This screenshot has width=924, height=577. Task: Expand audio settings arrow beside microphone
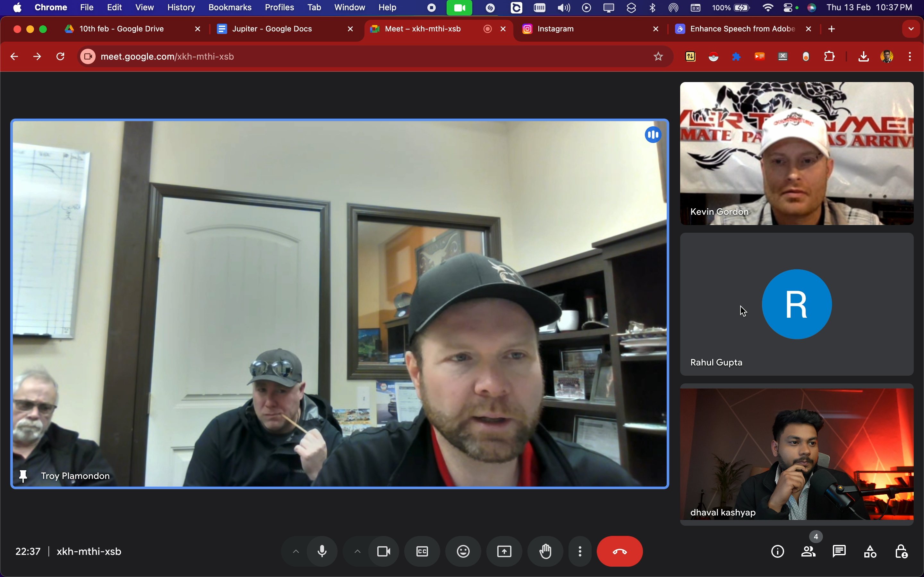[296, 551]
